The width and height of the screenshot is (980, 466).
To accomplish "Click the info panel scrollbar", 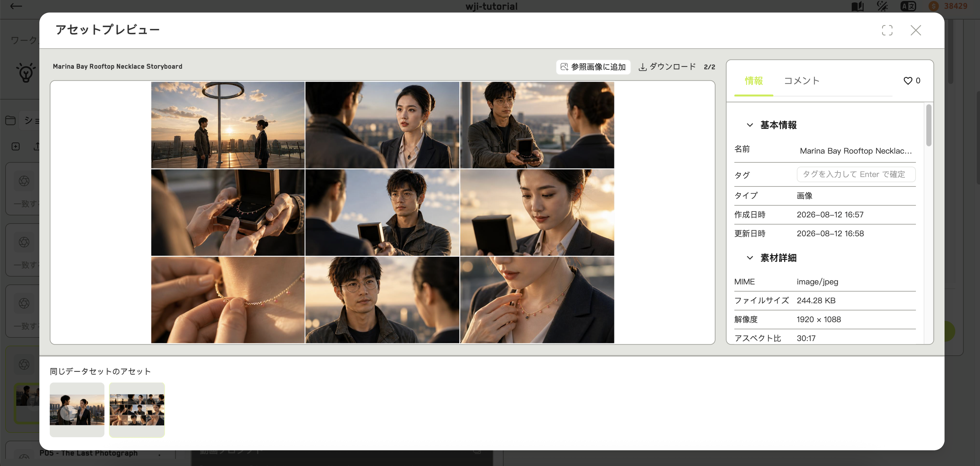I will [929, 126].
